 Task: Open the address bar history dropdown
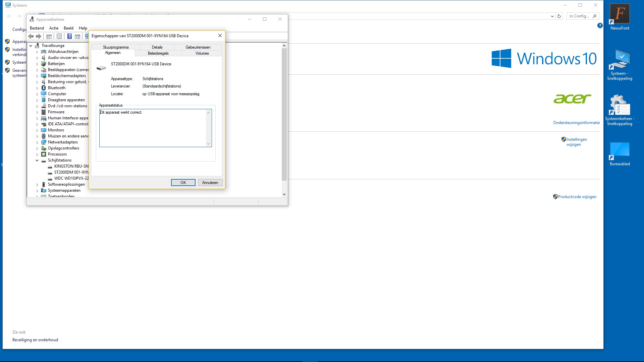pyautogui.click(x=552, y=16)
